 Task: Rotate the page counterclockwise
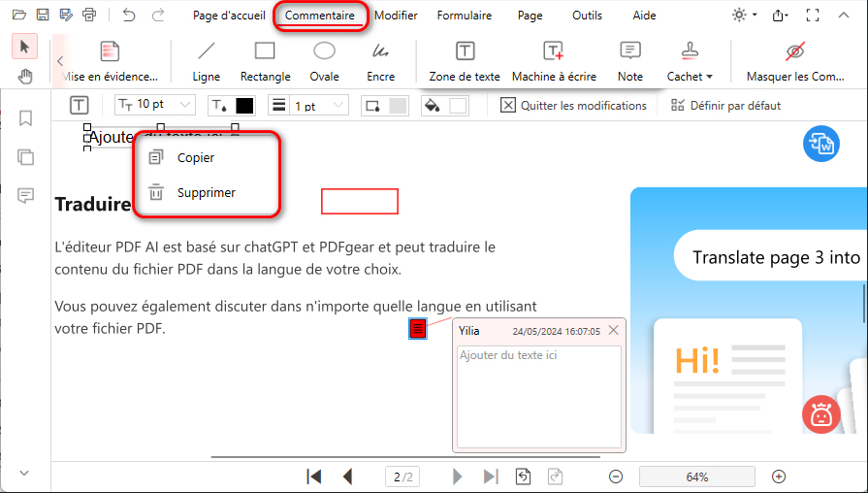[x=523, y=477]
